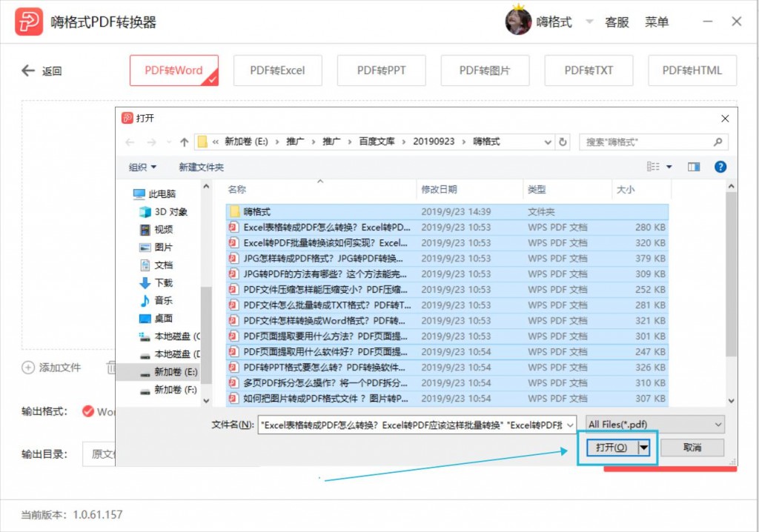759x532 pixels.
Task: Click the back arrow in the open dialog
Action: [x=130, y=142]
